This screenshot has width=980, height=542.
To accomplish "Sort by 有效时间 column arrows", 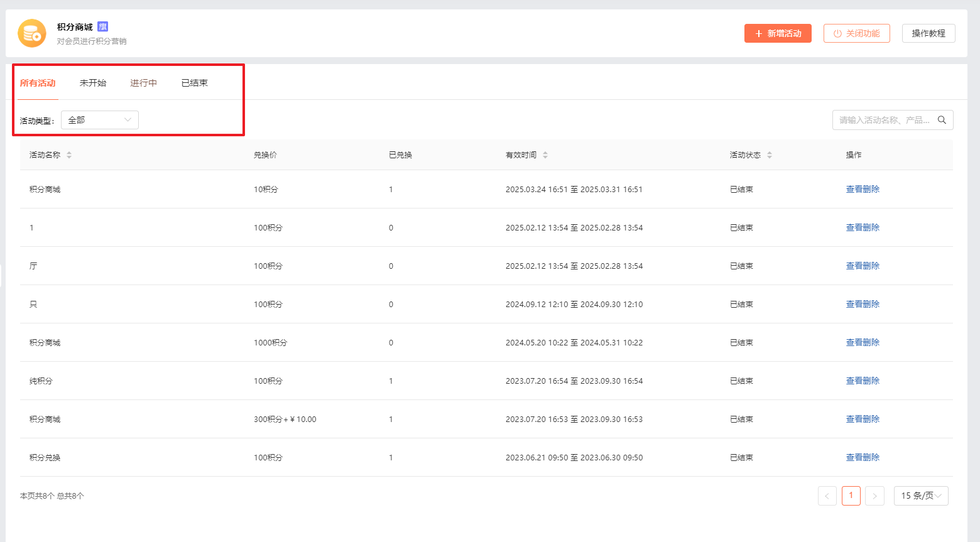I will tap(545, 155).
